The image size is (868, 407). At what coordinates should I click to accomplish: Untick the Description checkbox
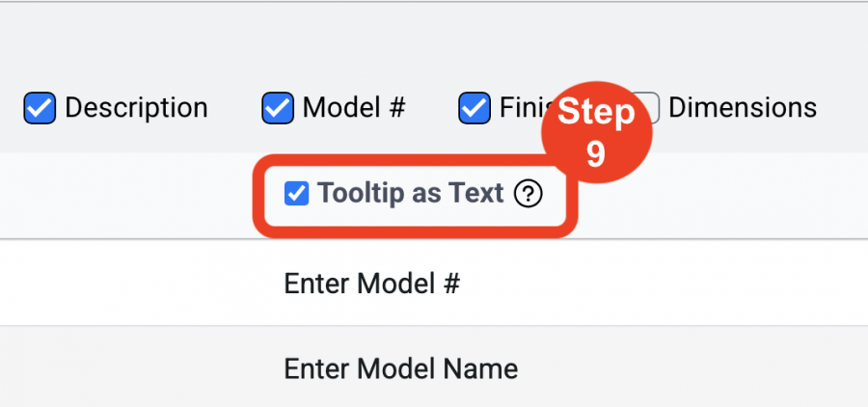(40, 108)
